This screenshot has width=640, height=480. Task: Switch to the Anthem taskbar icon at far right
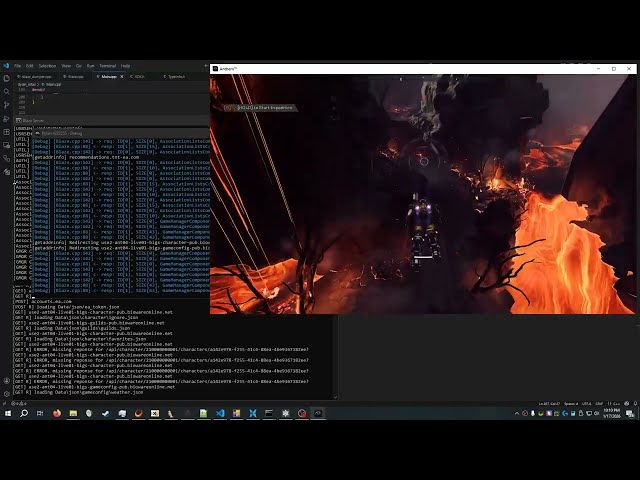pos(318,413)
